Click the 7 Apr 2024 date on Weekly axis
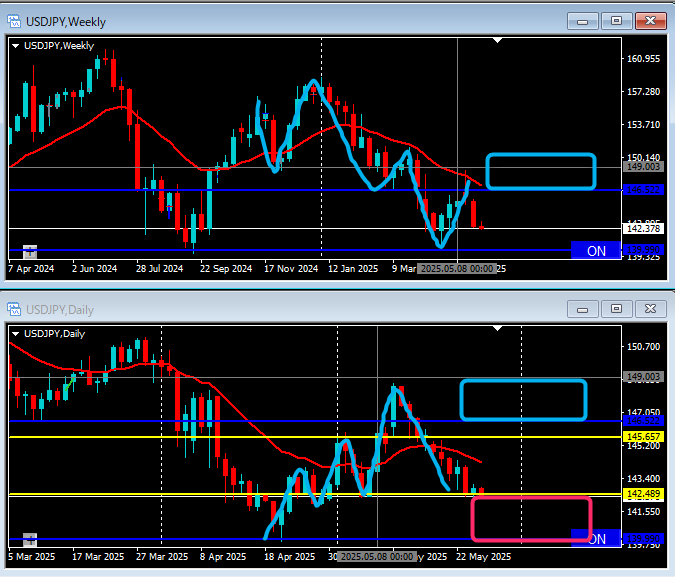Screen dimensions: 675x577 pos(31,269)
